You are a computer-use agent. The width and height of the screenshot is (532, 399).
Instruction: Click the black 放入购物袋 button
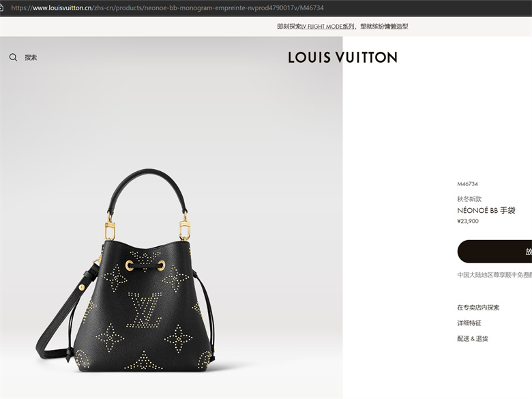pos(494,252)
